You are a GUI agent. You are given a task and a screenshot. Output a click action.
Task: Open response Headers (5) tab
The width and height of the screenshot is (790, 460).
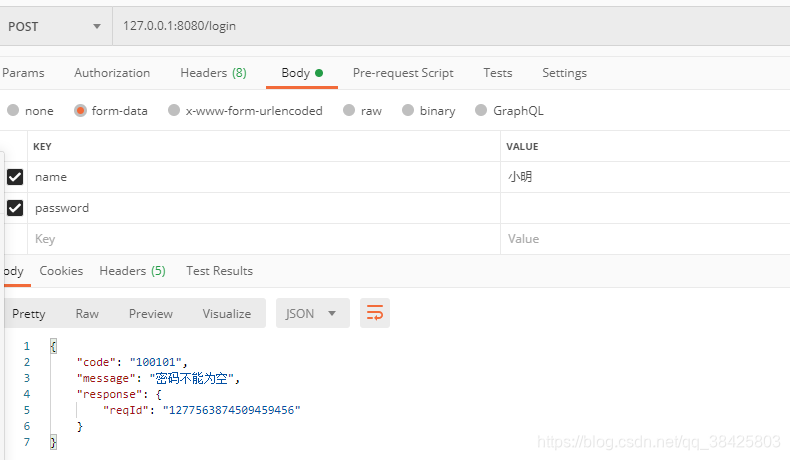click(x=133, y=271)
